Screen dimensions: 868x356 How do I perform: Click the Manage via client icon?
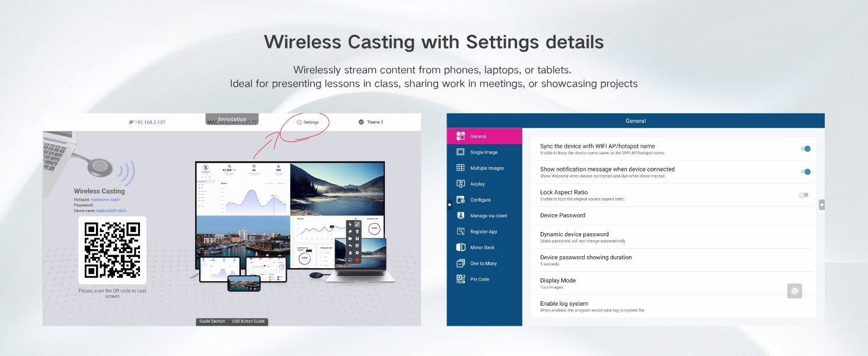point(461,215)
